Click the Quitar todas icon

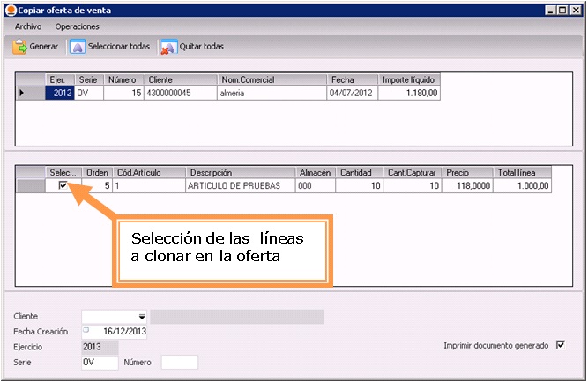click(x=167, y=47)
